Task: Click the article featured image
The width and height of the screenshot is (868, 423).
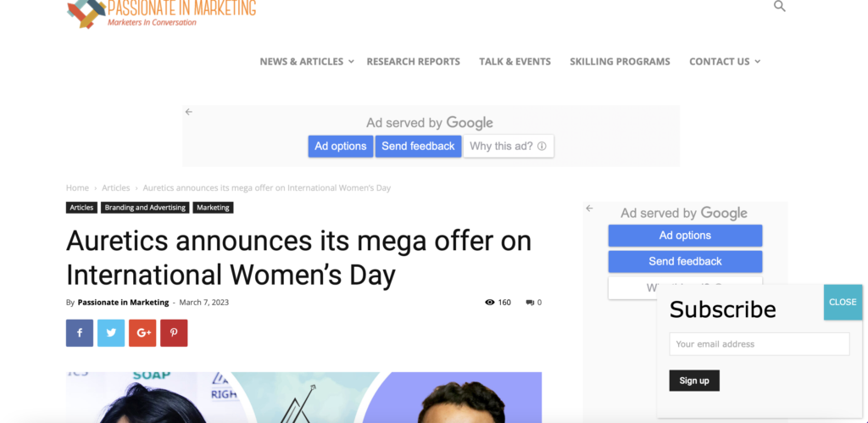Action: click(303, 398)
